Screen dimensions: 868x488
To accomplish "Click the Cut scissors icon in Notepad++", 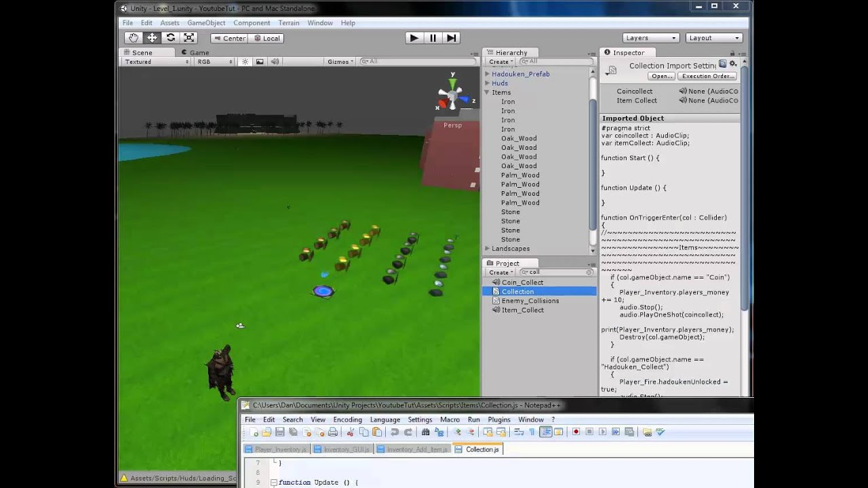I will [351, 432].
